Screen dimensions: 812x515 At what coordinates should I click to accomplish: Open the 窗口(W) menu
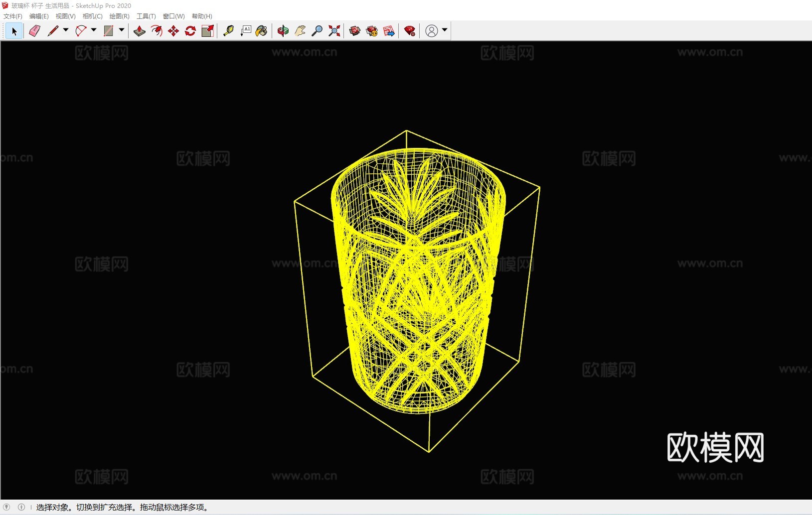[173, 16]
